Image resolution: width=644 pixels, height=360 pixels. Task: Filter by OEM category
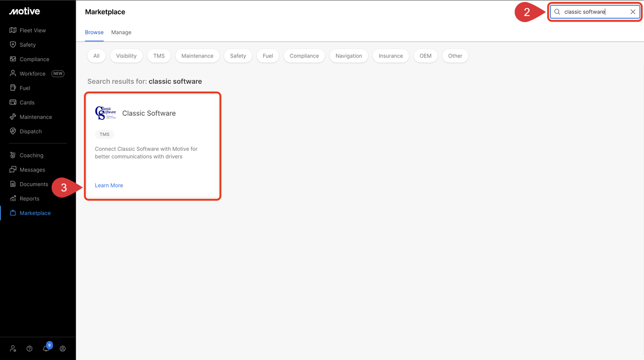pyautogui.click(x=425, y=56)
